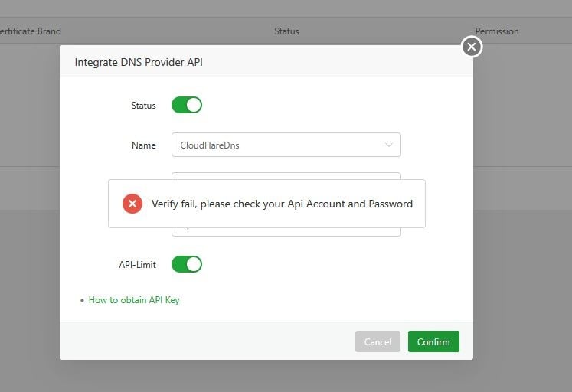
Task: Expand the Name dropdown chevron arrow
Action: pos(389,145)
